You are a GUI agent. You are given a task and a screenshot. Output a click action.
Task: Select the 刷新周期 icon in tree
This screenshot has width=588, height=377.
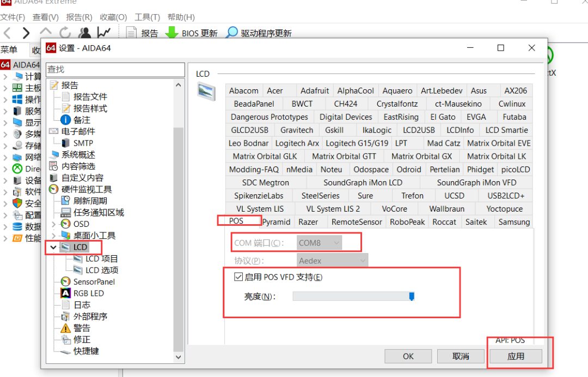click(66, 201)
